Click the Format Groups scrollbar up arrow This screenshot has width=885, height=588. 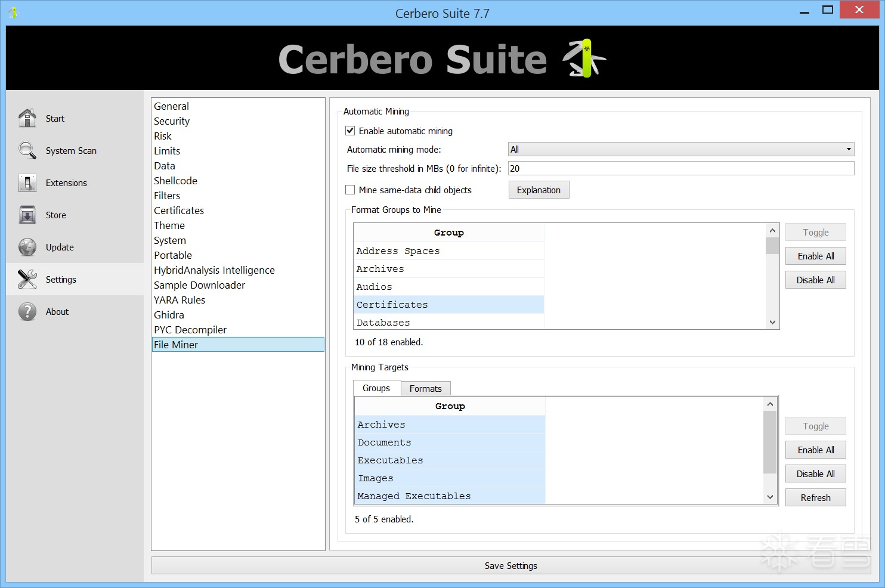(x=772, y=231)
